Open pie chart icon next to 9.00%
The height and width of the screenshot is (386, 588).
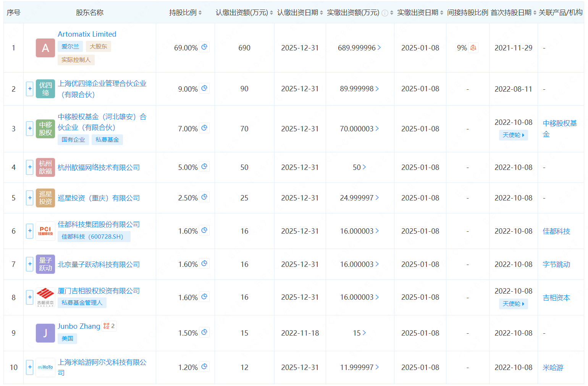click(204, 88)
